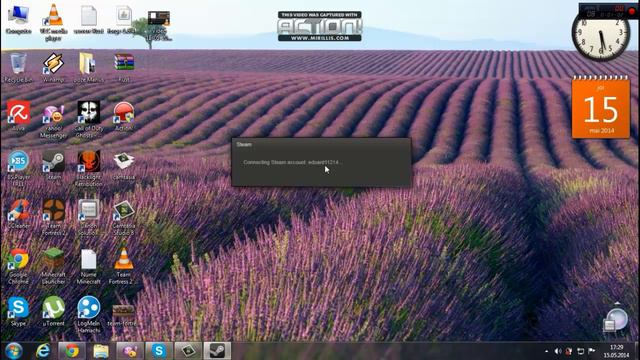
Task: Click the 'Connecting Steam account' status text
Action: point(292,162)
